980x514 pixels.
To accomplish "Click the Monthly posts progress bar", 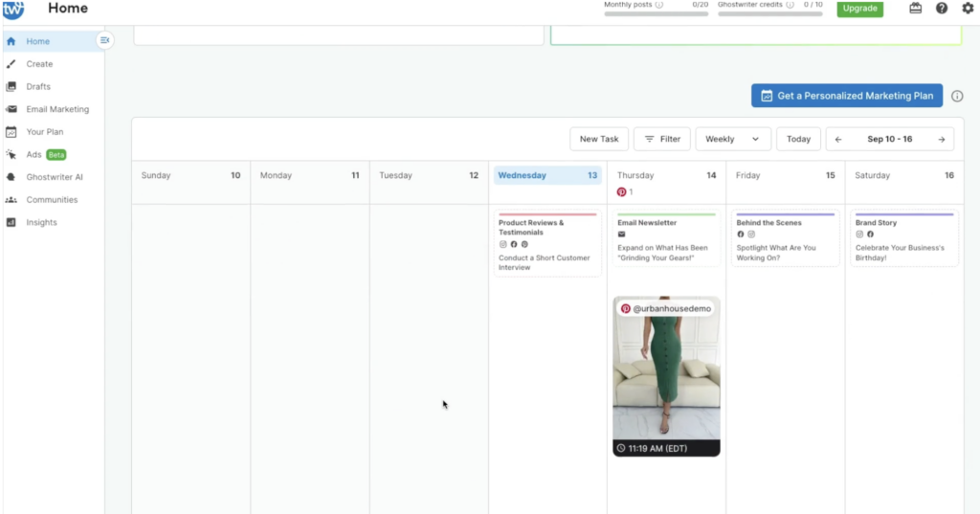I will 657,13.
